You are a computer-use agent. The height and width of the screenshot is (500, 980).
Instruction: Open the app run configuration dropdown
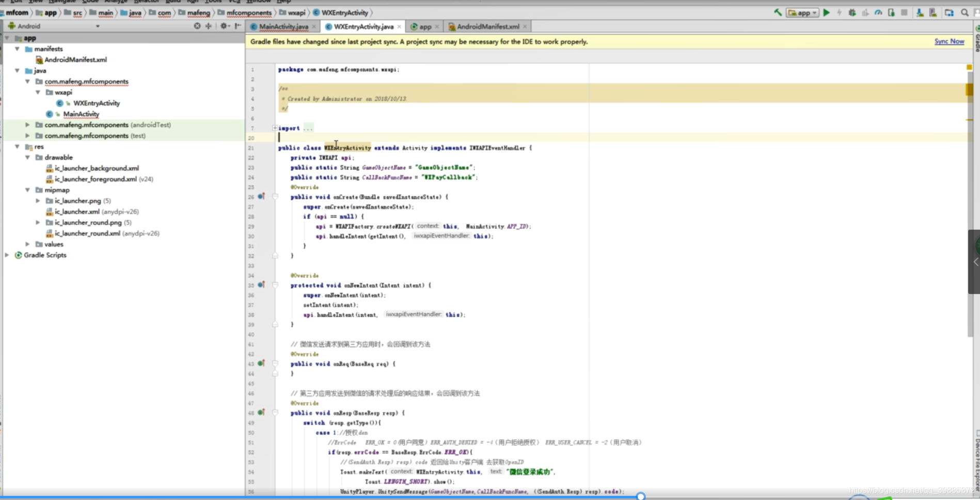tap(802, 12)
